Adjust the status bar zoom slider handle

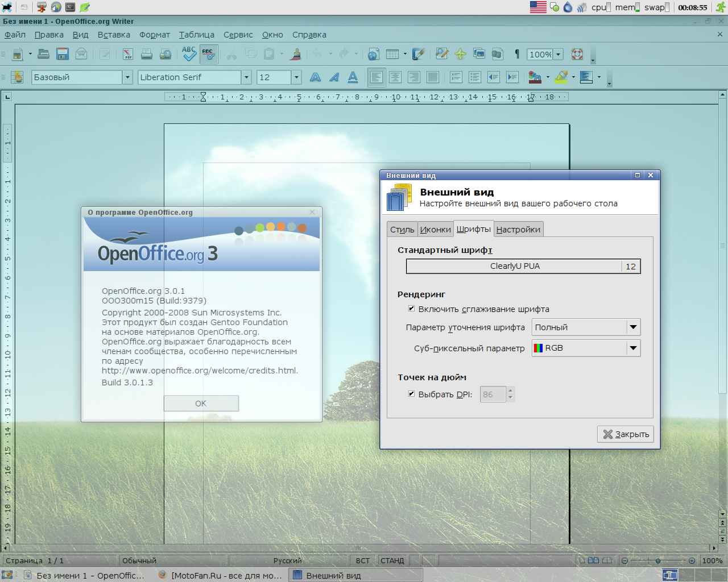(658, 561)
